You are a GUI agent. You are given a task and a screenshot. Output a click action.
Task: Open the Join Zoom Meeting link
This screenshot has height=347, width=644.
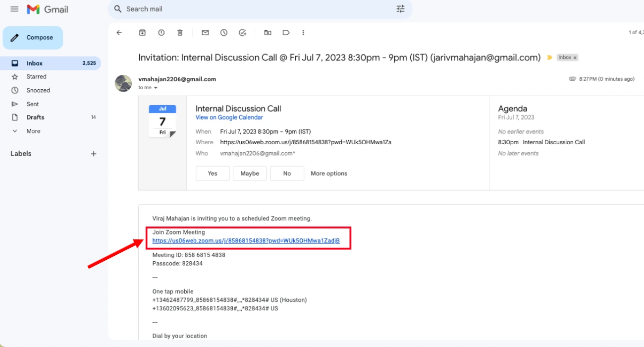pos(246,241)
